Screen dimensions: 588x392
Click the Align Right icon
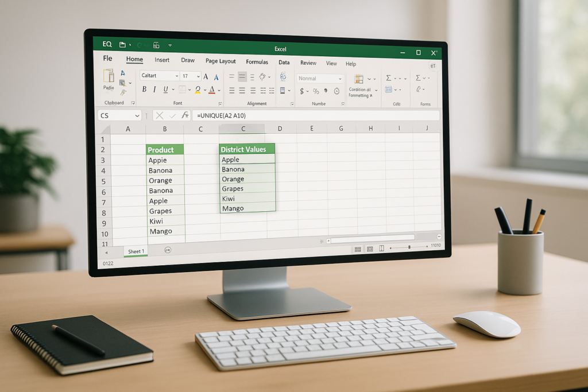coord(253,91)
